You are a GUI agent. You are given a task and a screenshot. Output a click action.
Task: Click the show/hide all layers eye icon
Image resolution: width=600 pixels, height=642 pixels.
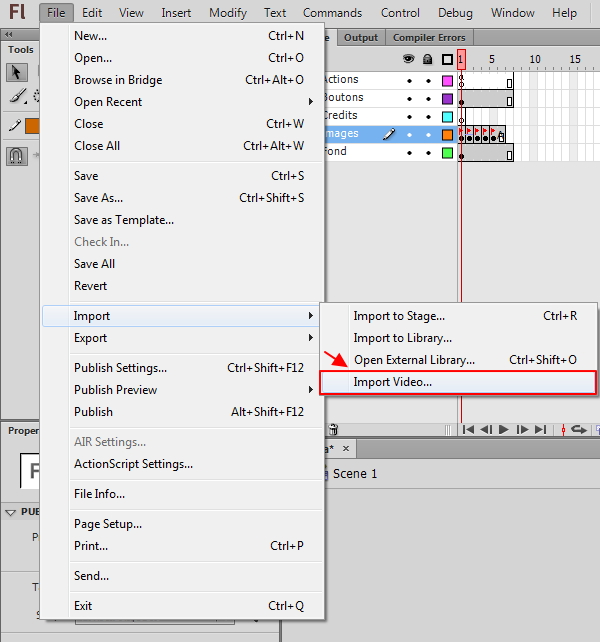coord(408,59)
